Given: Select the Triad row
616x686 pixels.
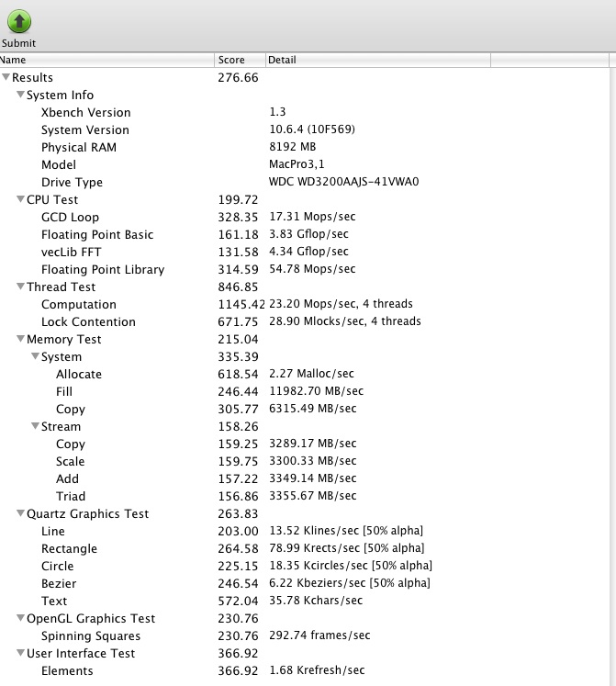Looking at the screenshot, I should (x=305, y=496).
